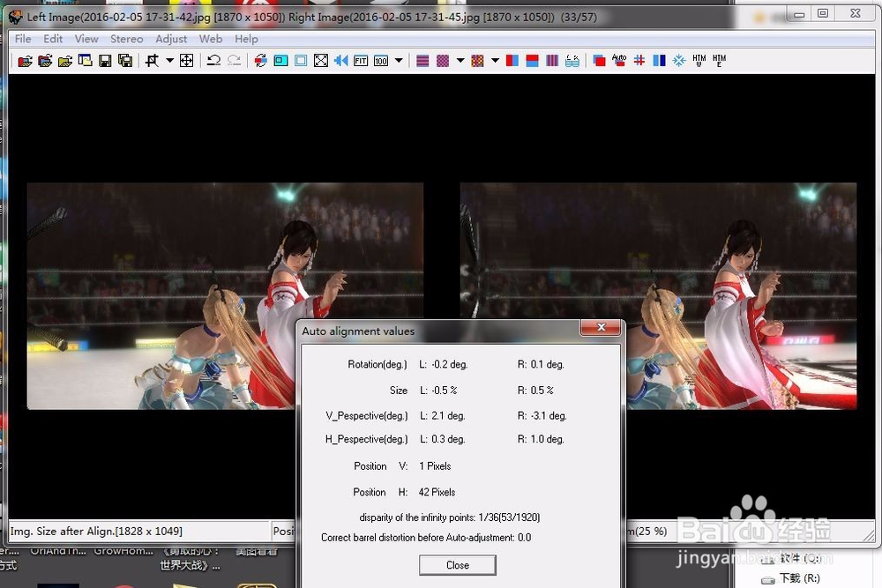Close Auto alignment dialog with red X
Image resolution: width=882 pixels, height=588 pixels.
[x=601, y=327]
